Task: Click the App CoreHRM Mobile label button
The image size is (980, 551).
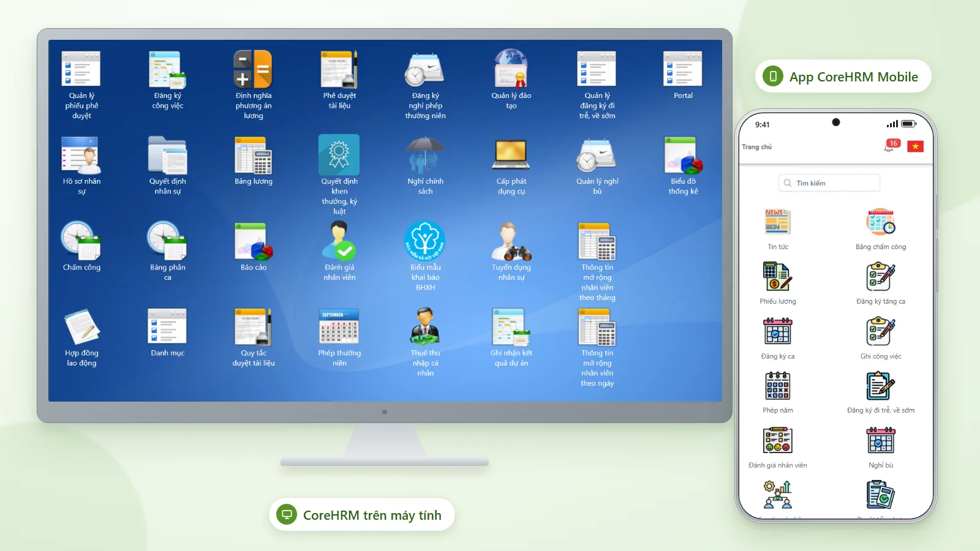Action: 843,77
